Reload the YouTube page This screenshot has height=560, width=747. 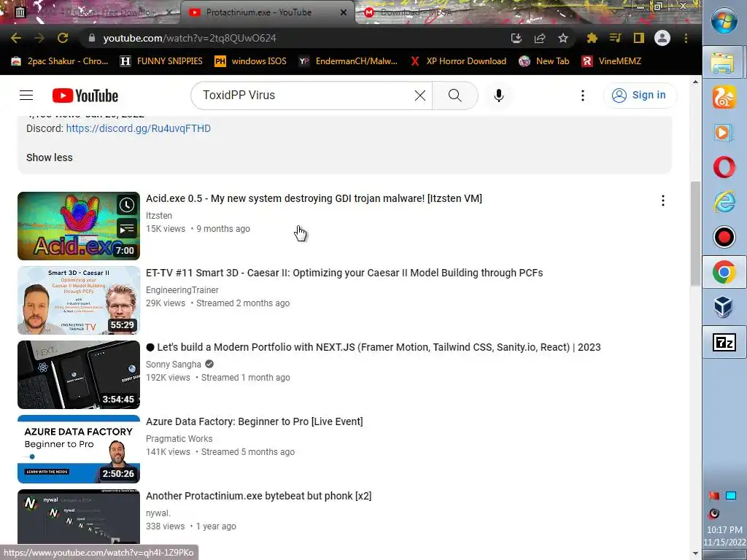point(63,38)
